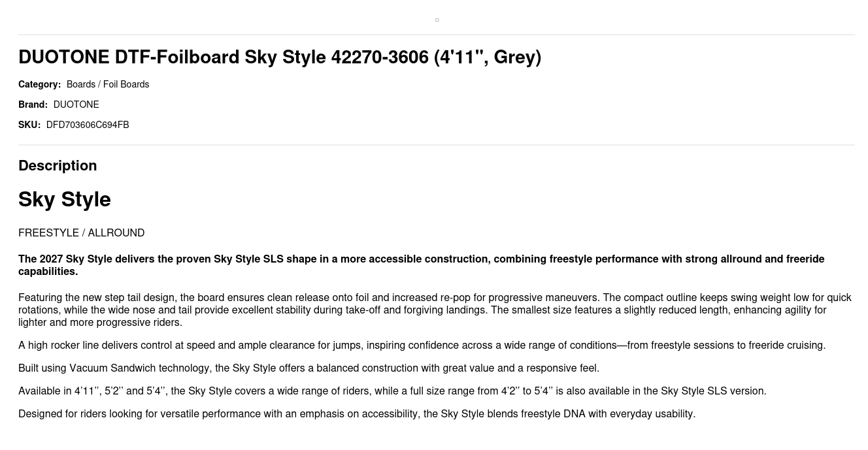Image resolution: width=868 pixels, height=450 pixels.
Task: Click the horizontal divider above the product title
Action: [437, 35]
